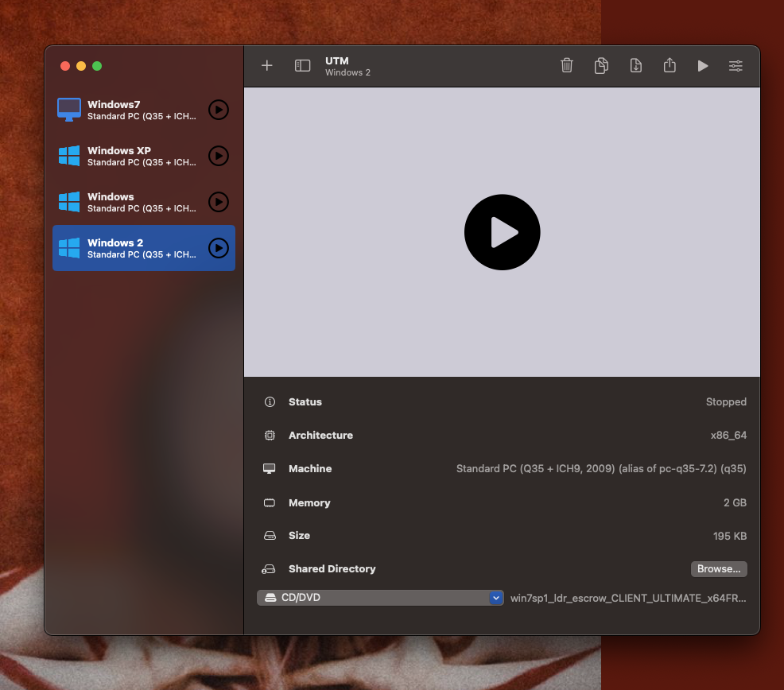Select the Windows7 virtual machine

tap(144, 110)
